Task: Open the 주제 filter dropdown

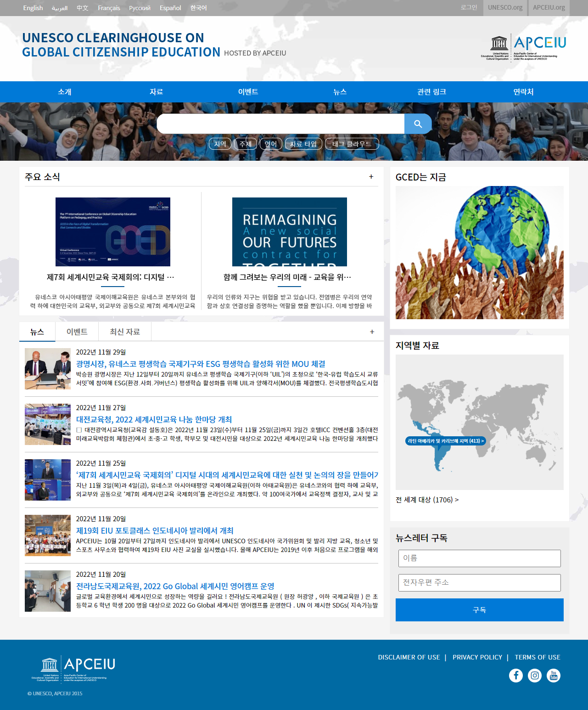Action: (x=246, y=144)
